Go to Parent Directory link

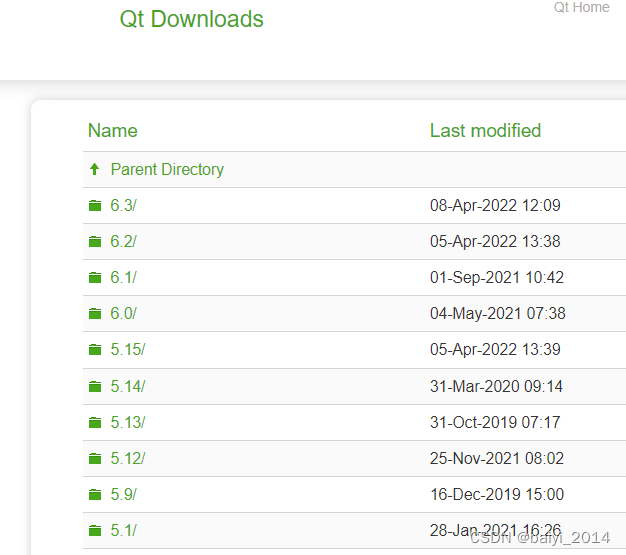tap(167, 169)
